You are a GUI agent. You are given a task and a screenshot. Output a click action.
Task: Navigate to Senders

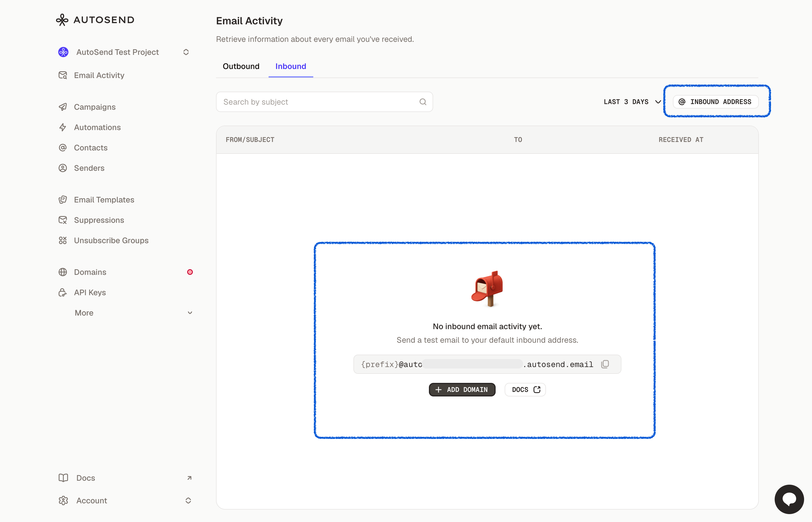[x=89, y=168]
